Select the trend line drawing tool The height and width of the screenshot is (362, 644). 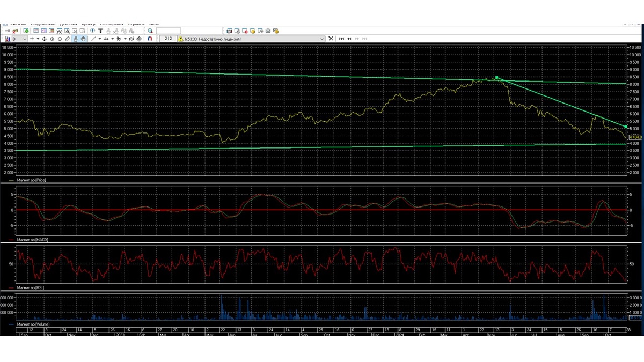pyautogui.click(x=93, y=39)
